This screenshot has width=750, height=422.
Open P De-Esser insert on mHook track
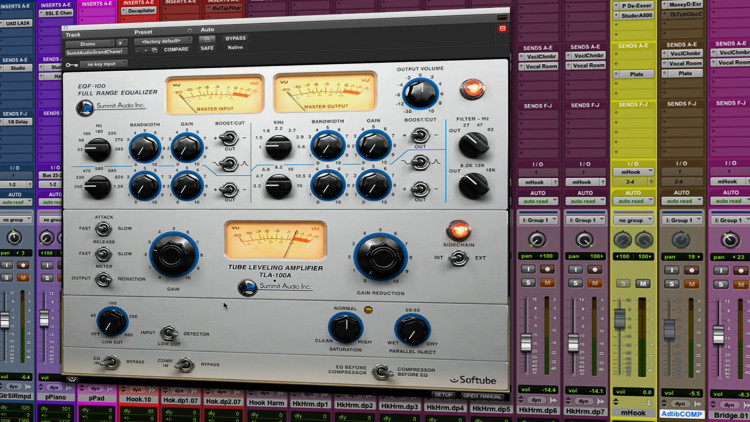click(634, 6)
